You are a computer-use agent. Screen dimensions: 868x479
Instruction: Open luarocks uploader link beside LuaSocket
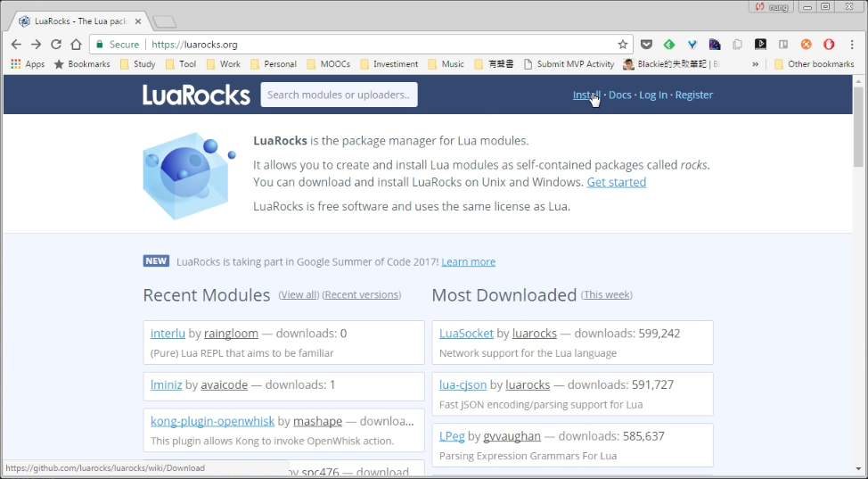pyautogui.click(x=534, y=334)
